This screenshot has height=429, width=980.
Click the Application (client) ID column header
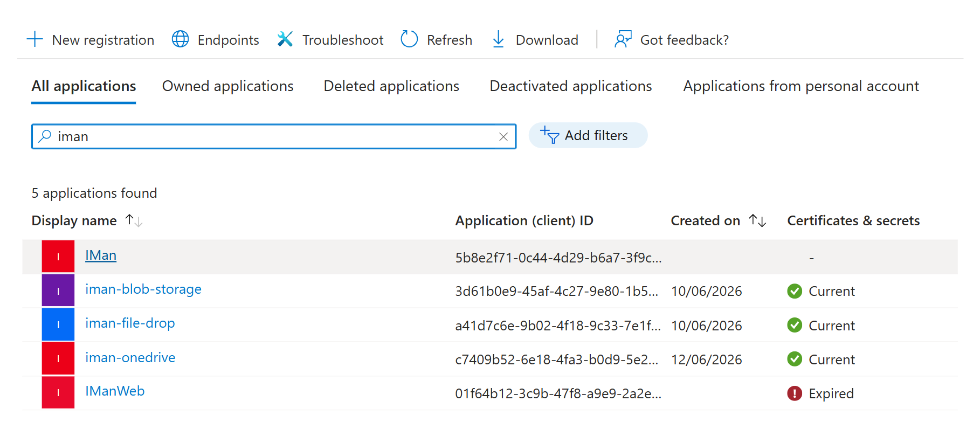pos(524,220)
